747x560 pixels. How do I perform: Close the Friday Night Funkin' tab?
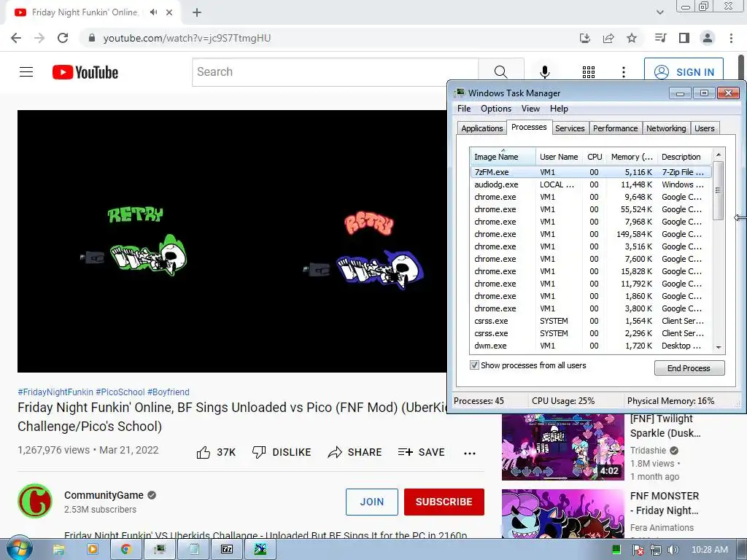[169, 12]
